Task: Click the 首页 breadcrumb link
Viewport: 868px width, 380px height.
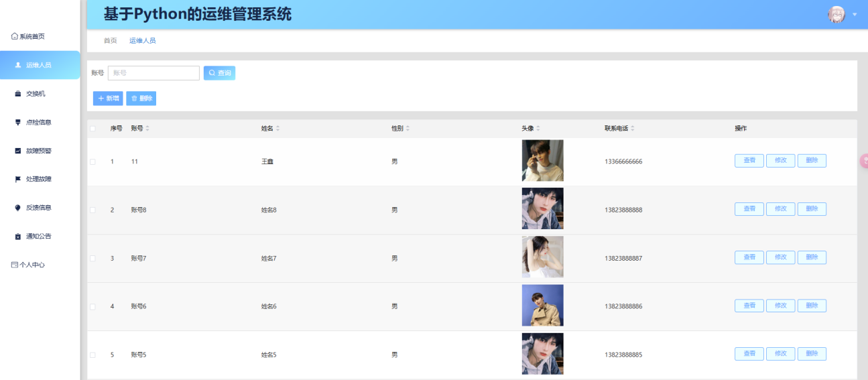Action: coord(110,41)
